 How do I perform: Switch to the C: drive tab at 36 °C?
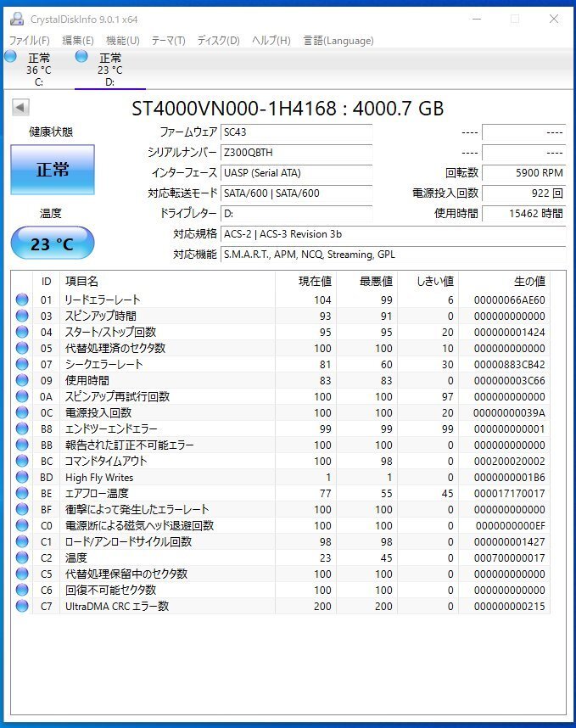38,70
